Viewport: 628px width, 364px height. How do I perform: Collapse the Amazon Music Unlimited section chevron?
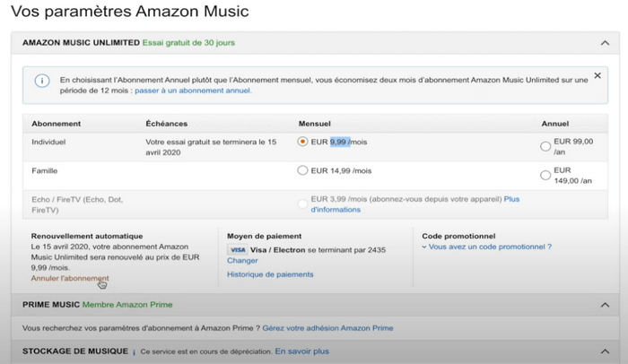pos(605,43)
